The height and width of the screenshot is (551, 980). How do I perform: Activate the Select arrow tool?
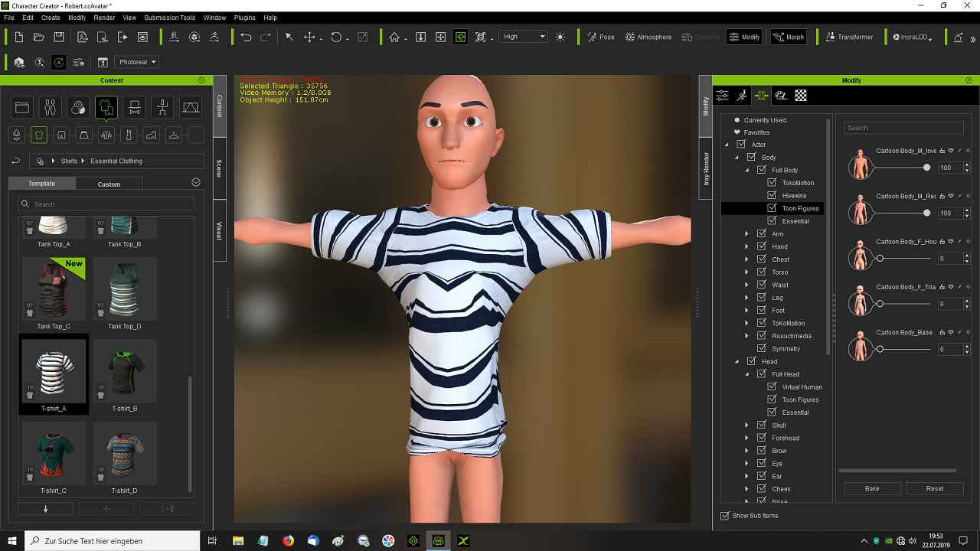pos(289,37)
